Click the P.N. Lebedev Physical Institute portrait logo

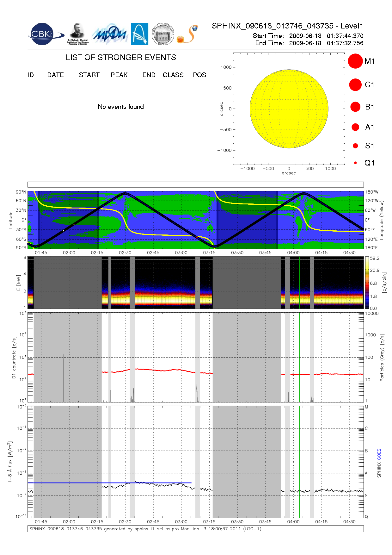click(78, 34)
